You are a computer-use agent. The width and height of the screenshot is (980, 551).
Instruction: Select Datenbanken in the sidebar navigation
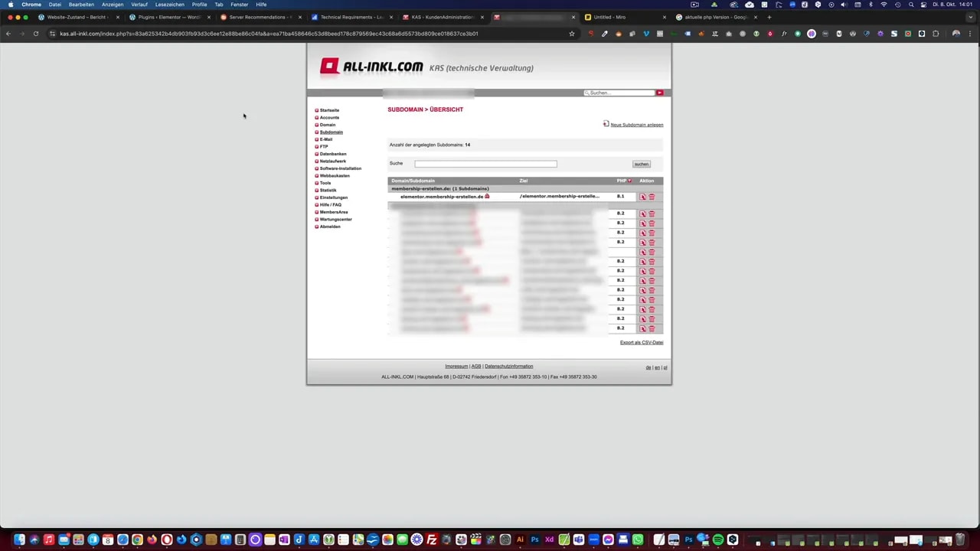pos(332,153)
